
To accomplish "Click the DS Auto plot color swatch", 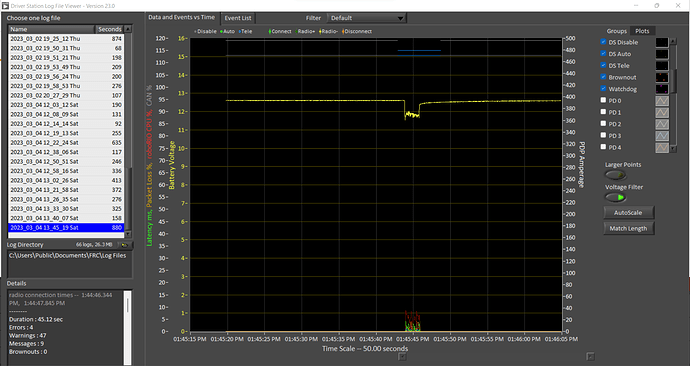I will click(662, 54).
